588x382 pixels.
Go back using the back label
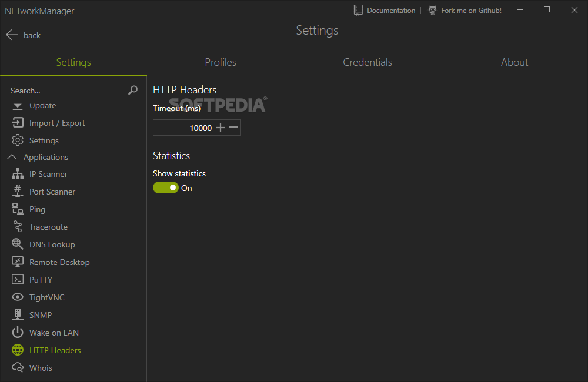coord(32,35)
